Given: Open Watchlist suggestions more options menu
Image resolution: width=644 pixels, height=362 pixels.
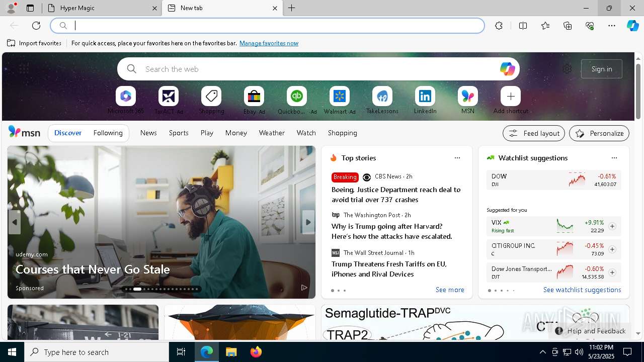Looking at the screenshot, I should pyautogui.click(x=614, y=158).
